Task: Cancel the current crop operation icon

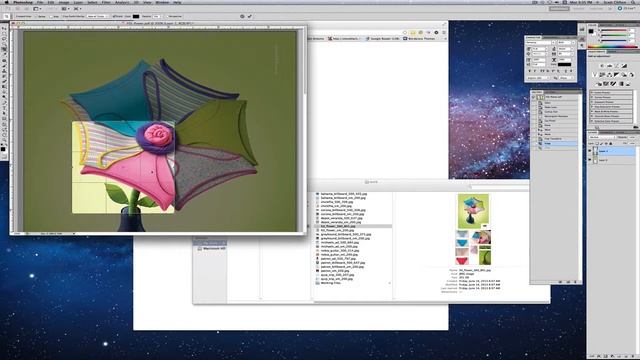Action: click(x=242, y=16)
